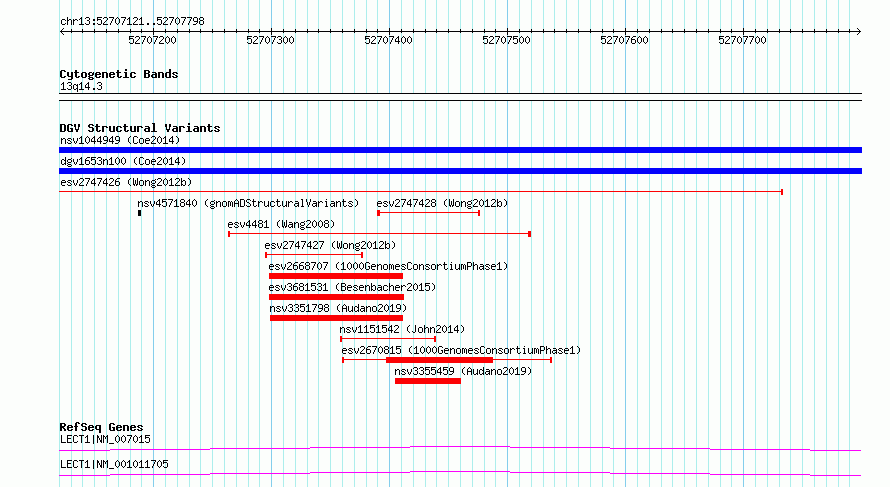Screen dimensions: 890x487
Task: Click ruler position 52707300
Action: 270,40
